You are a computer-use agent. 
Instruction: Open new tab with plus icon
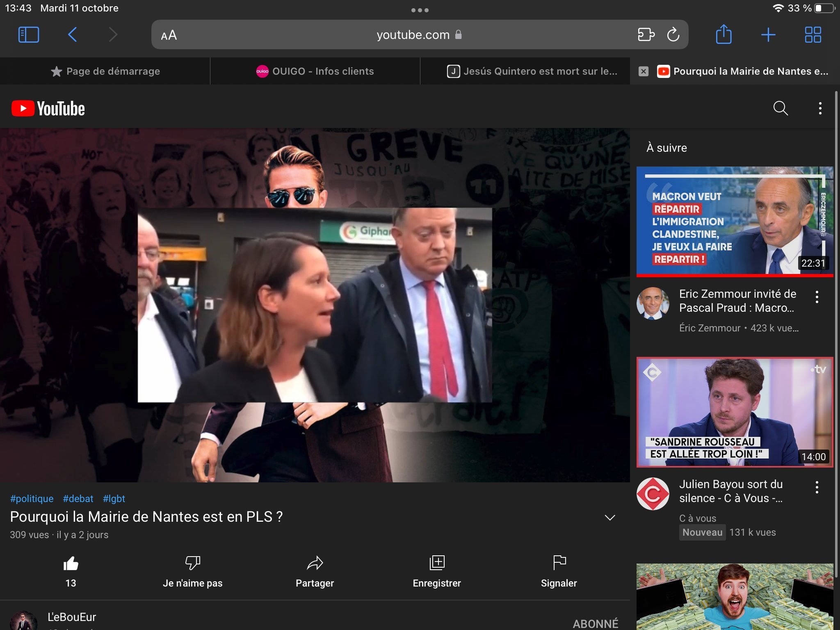point(768,35)
